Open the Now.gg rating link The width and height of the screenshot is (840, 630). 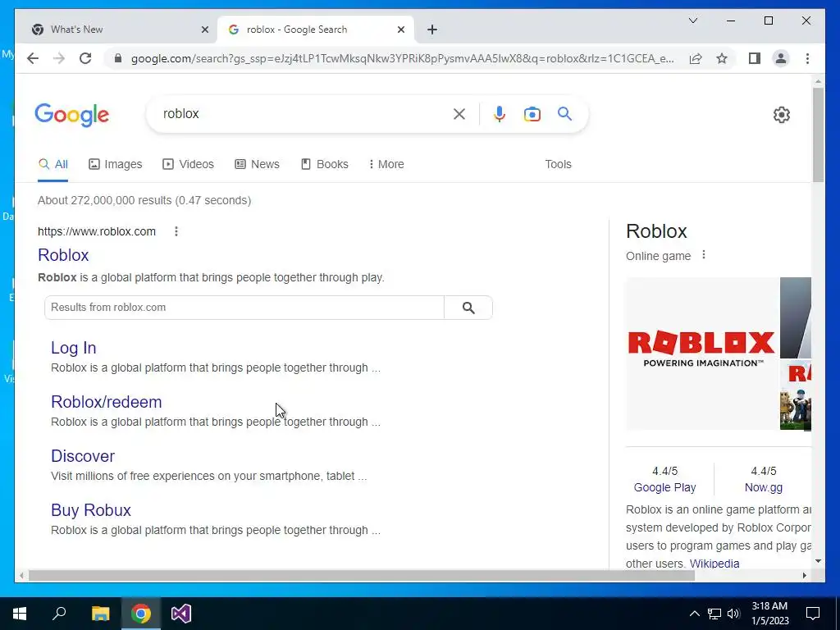[764, 487]
